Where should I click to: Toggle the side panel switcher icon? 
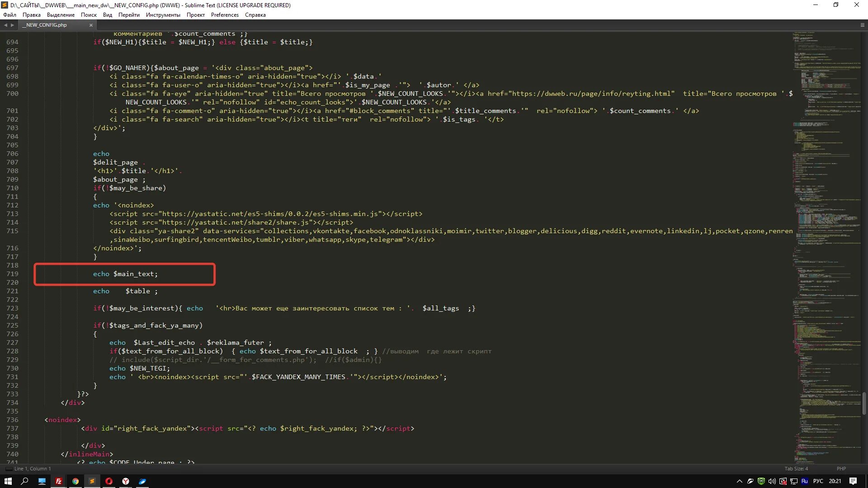9,469
